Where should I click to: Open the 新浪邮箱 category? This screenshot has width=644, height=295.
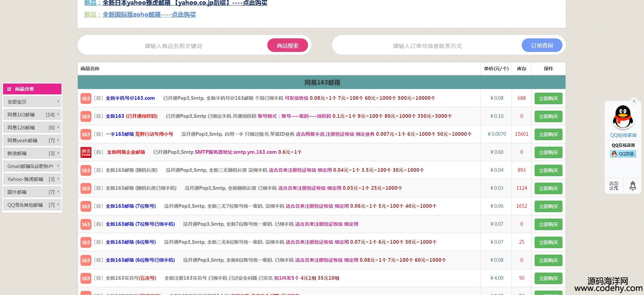[32, 153]
